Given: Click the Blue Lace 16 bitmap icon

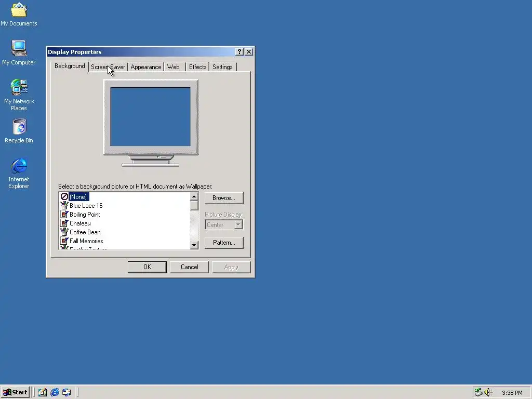Looking at the screenshot, I should (64, 205).
